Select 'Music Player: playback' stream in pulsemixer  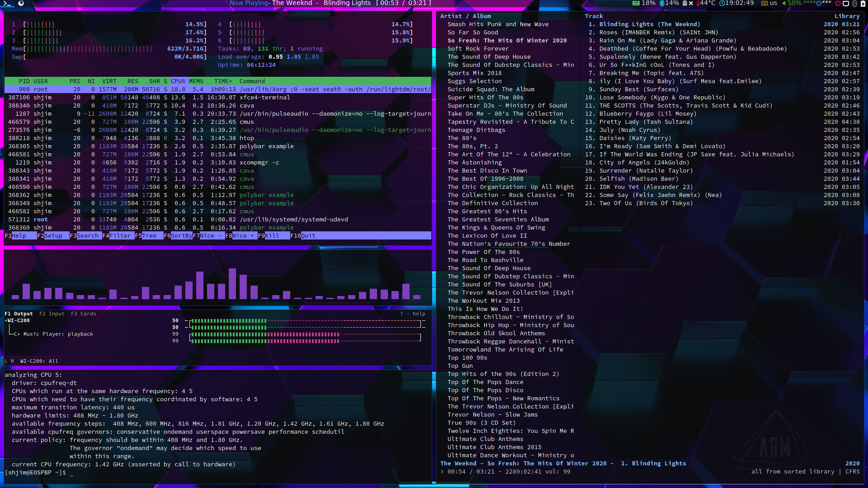[x=58, y=334]
